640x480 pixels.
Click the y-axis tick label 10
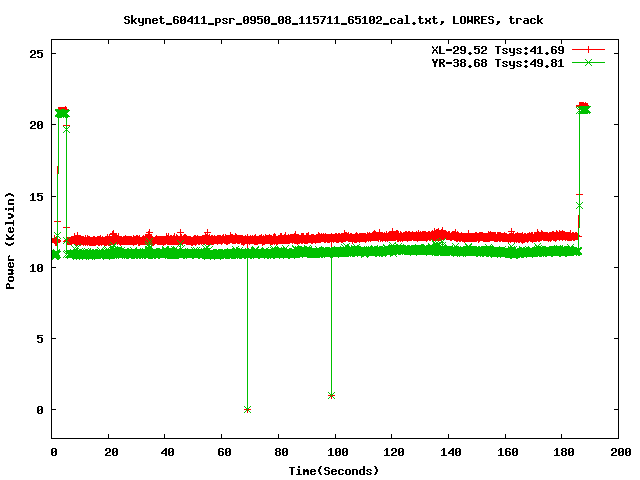point(36,268)
